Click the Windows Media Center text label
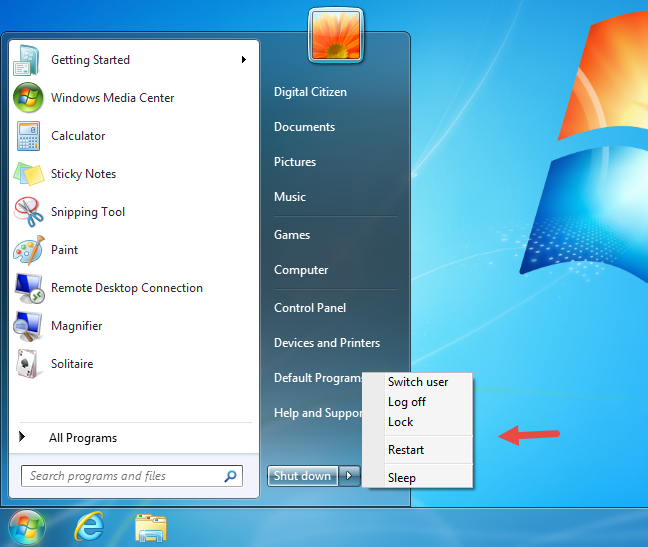648x547 pixels. click(x=112, y=98)
